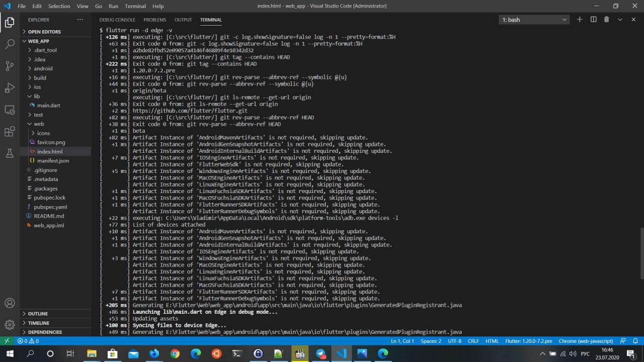Create a new terminal with plus icon

pos(580,20)
